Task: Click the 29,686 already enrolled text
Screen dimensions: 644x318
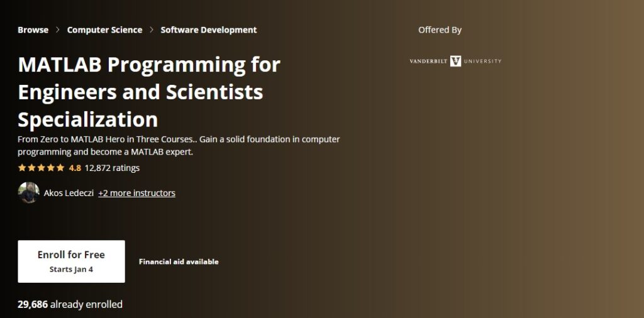Action: (x=70, y=304)
